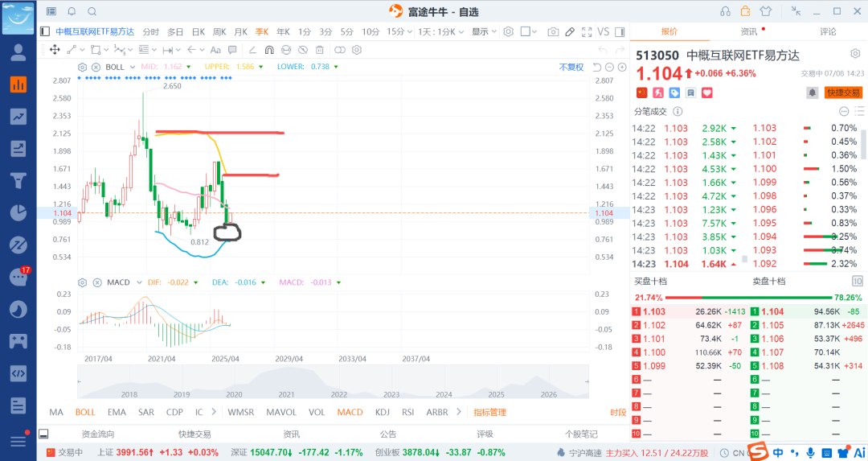
Task: Open the LOWER 0.738 line dropdown arrow
Action: [x=336, y=67]
